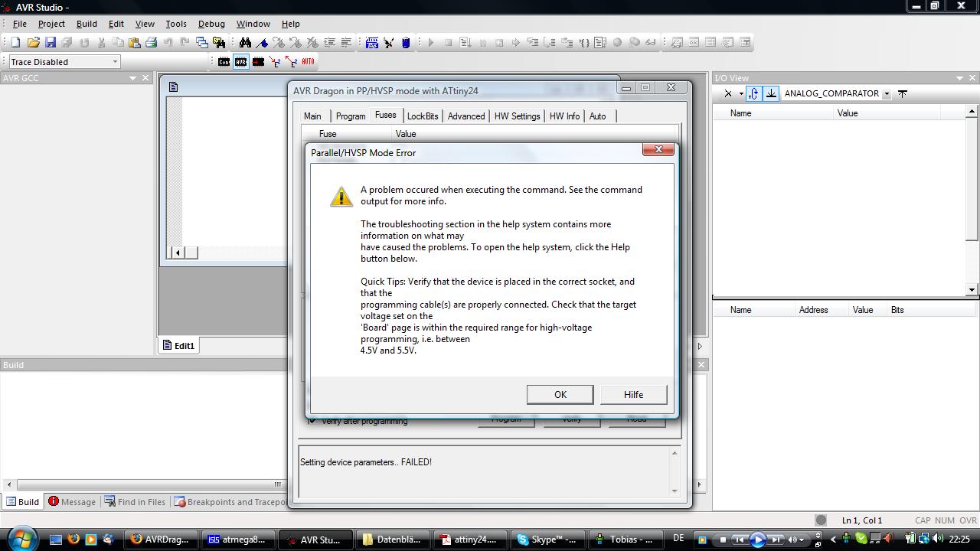Open the AVR GCC panel options arrow

point(132,78)
